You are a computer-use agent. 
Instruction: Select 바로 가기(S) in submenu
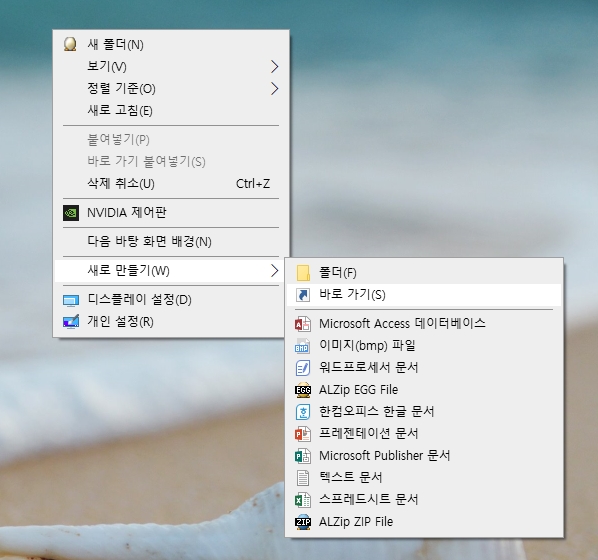[x=424, y=295]
